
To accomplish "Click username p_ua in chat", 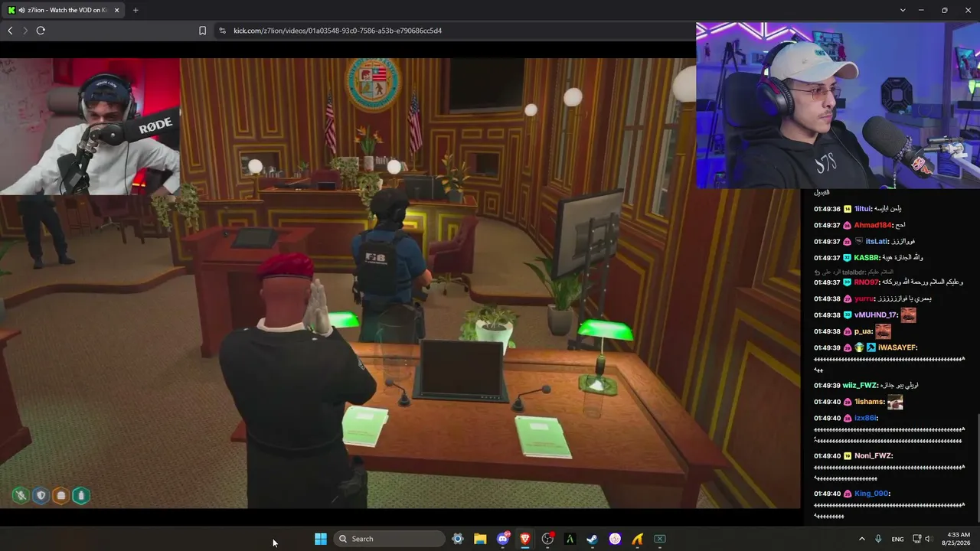I will (x=864, y=331).
